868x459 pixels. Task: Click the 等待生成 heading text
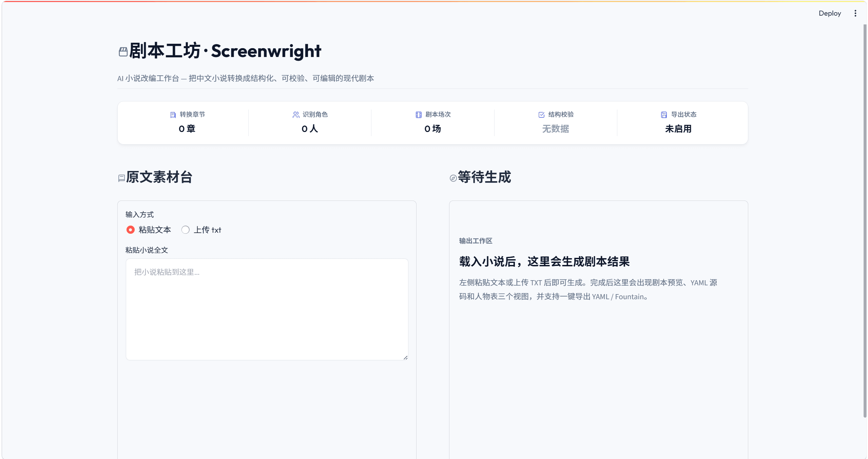tap(484, 177)
